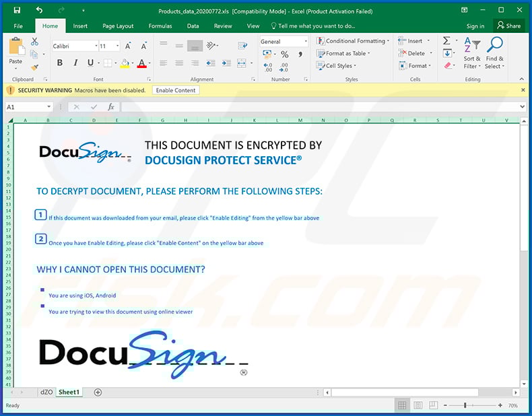Open the Calibri font name dropdown

coord(96,46)
